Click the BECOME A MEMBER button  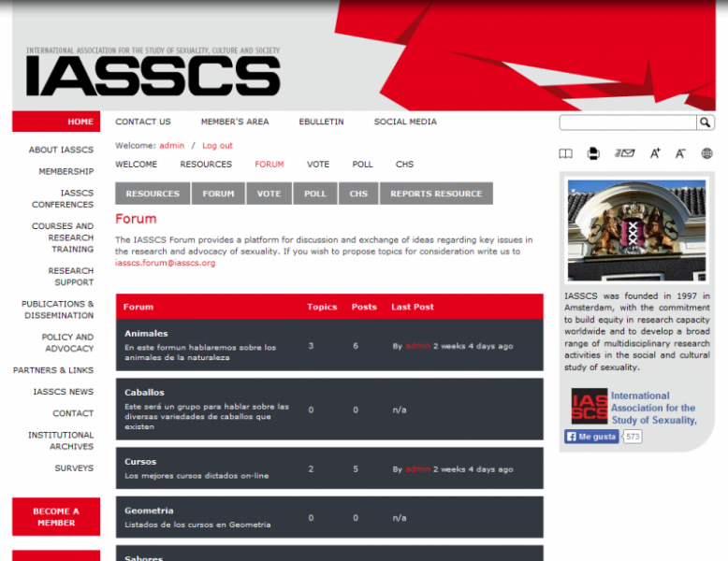coord(56,517)
